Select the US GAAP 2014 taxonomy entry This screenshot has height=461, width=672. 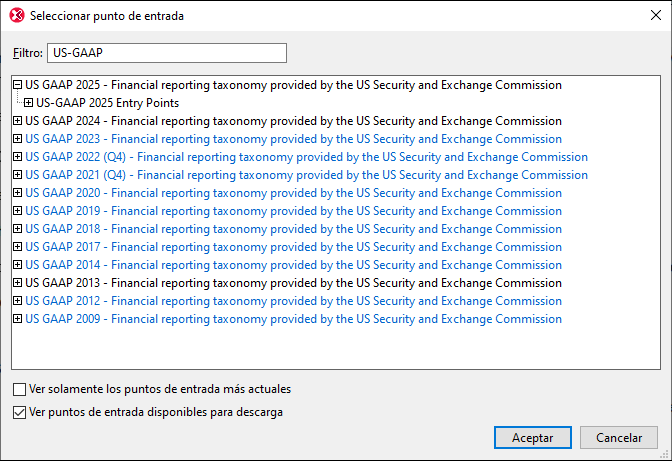click(293, 265)
